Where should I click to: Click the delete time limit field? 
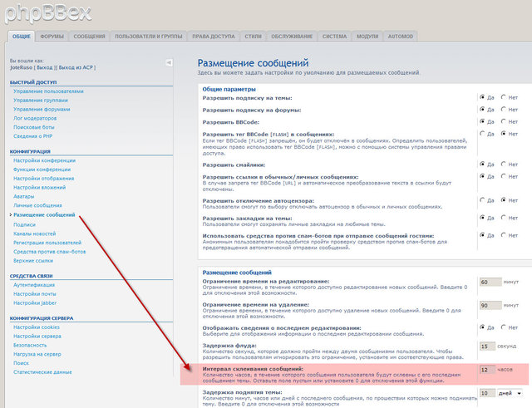click(x=490, y=305)
